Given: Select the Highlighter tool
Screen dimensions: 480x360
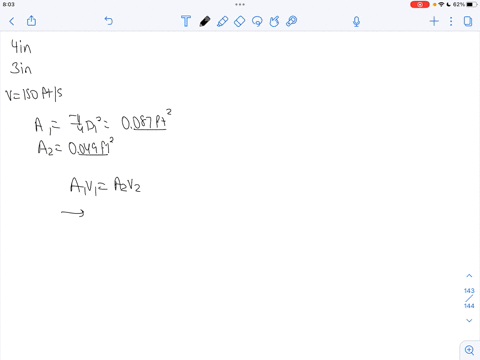Looking at the screenshot, I should point(222,21).
